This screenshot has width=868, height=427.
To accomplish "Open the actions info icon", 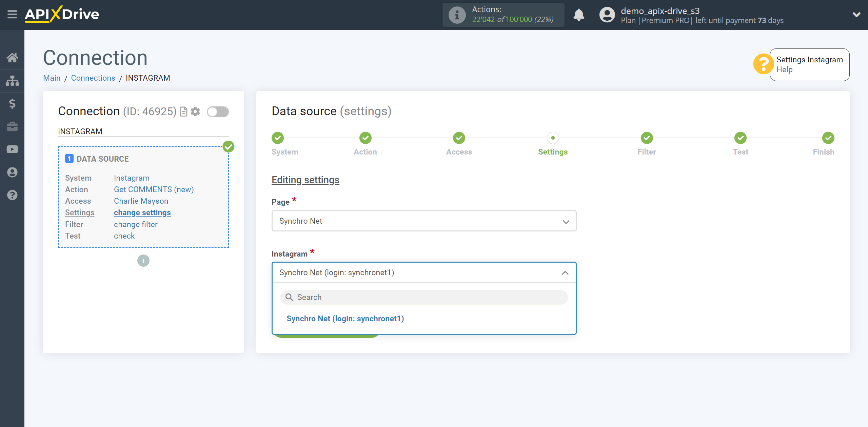I will click(x=457, y=15).
